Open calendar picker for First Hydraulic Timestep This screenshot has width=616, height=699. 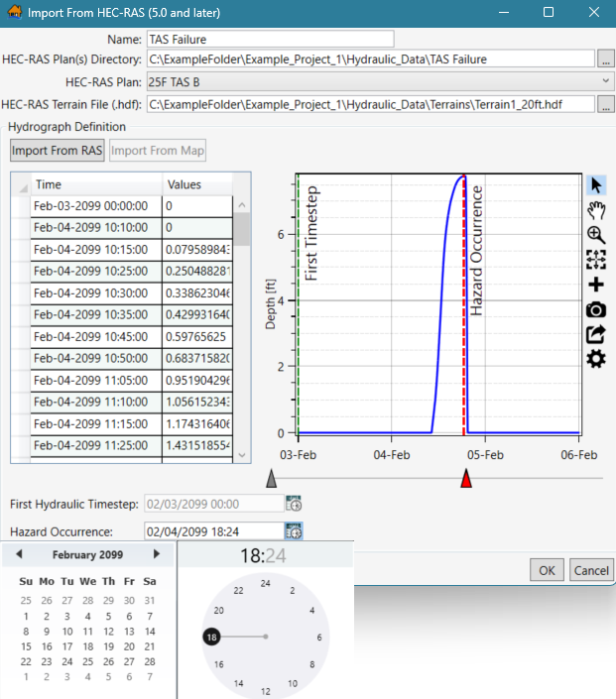[x=294, y=504]
